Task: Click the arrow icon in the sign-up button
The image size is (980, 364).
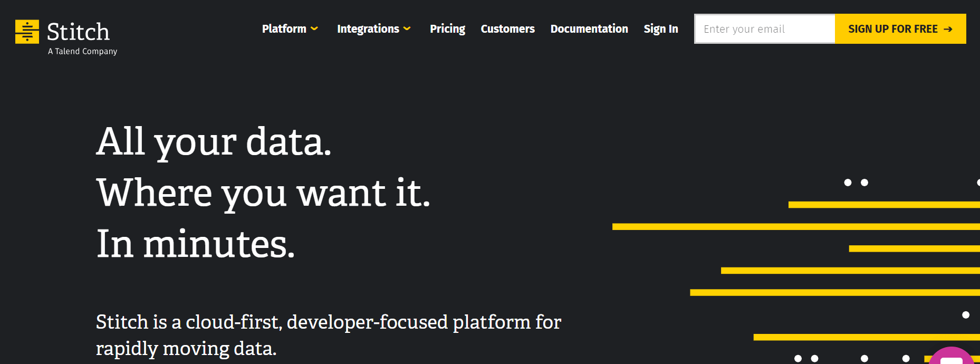Action: click(x=948, y=29)
